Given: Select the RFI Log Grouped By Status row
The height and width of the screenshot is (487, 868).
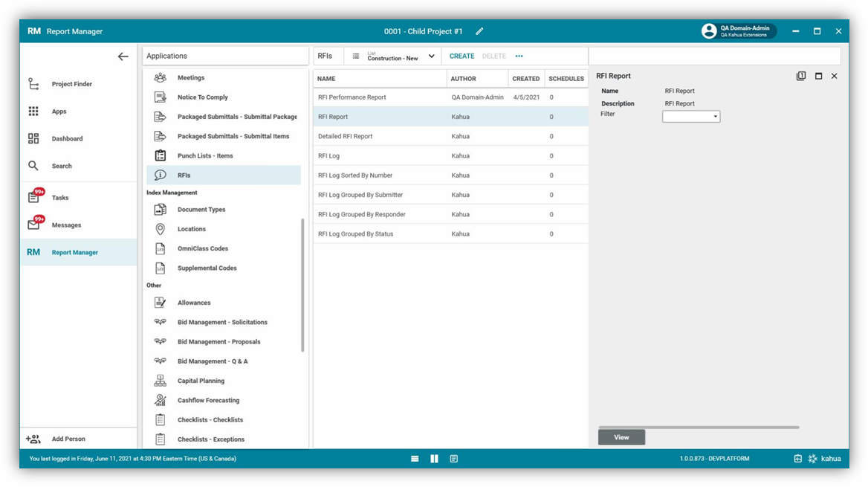Looking at the screenshot, I should click(356, 234).
